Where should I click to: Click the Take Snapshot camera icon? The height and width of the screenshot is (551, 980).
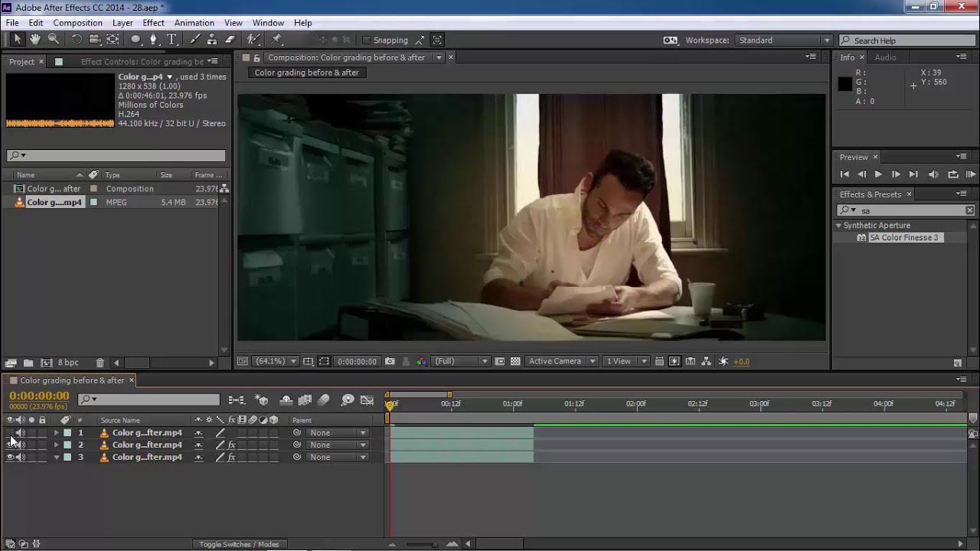click(390, 361)
